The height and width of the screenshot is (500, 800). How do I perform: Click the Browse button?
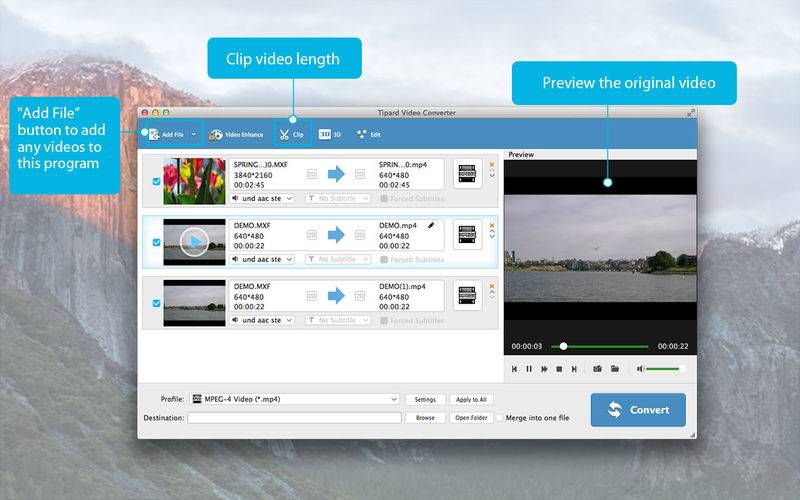(425, 418)
